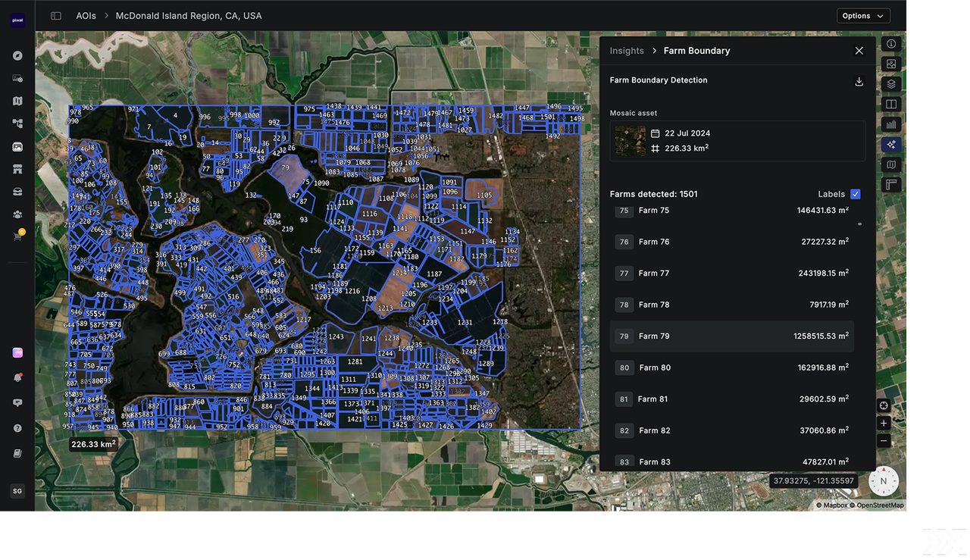Reset the map with the North compass
970x560 pixels.
tap(884, 481)
